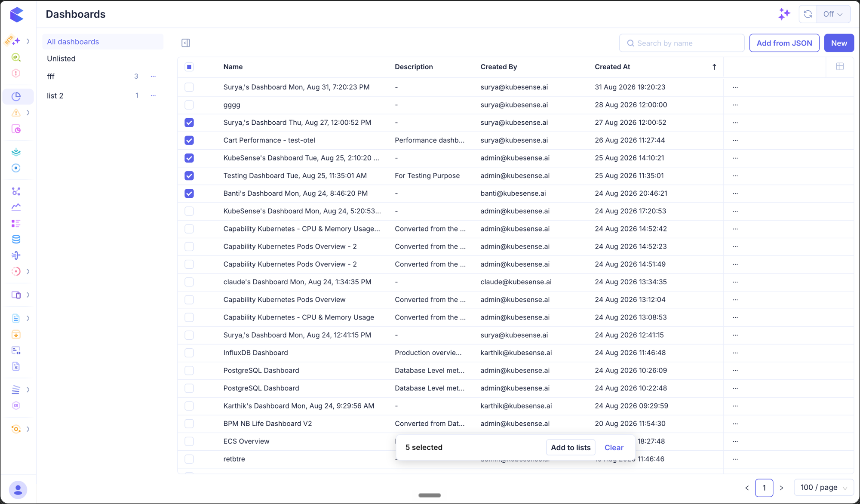This screenshot has width=860, height=504.
Task: Check the BPM NB Life Dashboard V2 checkbox
Action: (189, 424)
